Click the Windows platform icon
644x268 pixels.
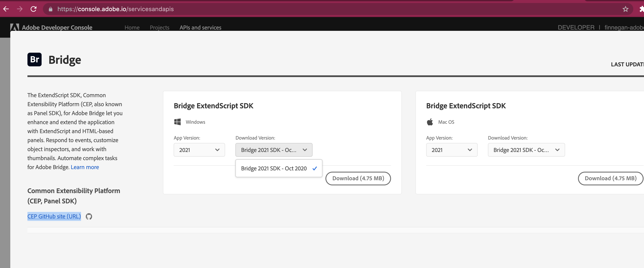pyautogui.click(x=178, y=122)
